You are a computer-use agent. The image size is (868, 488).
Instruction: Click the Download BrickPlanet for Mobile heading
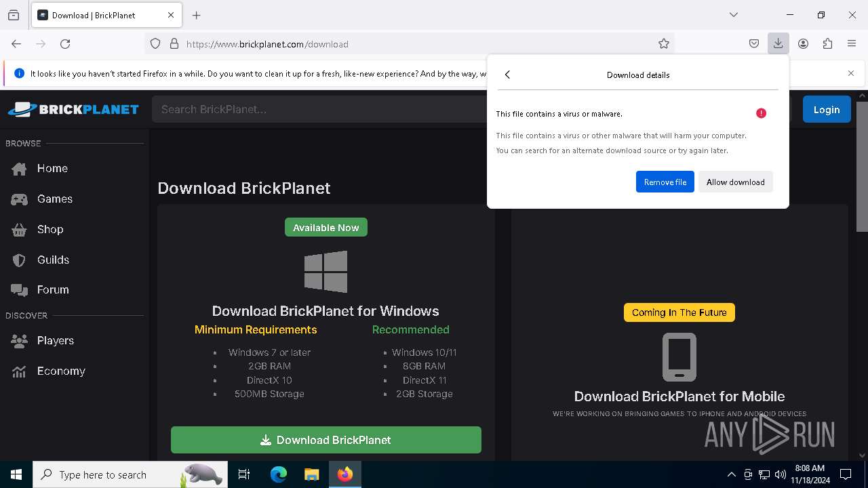click(x=679, y=396)
